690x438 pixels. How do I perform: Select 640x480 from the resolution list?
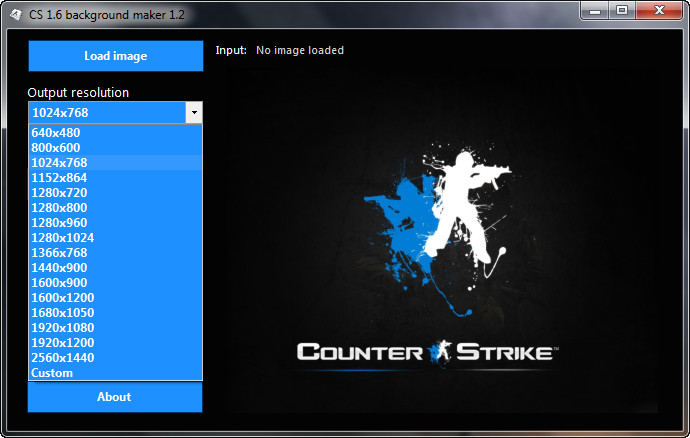point(115,133)
